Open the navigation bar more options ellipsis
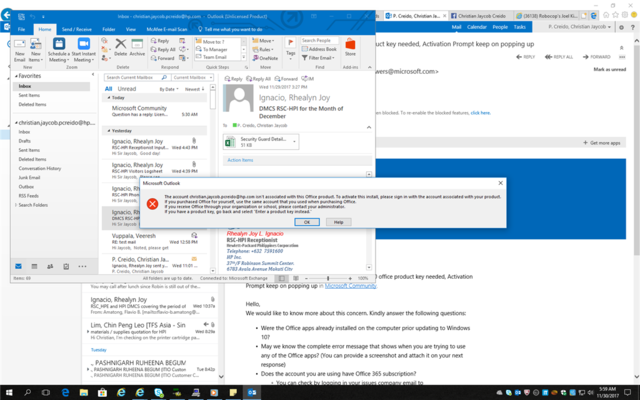 coord(82,267)
